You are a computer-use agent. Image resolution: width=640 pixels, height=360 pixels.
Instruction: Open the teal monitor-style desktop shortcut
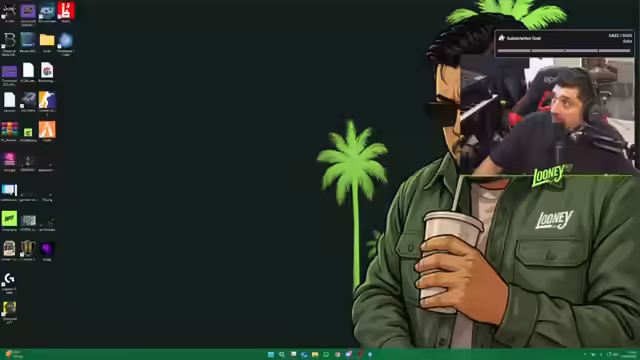pyautogui.click(x=28, y=40)
